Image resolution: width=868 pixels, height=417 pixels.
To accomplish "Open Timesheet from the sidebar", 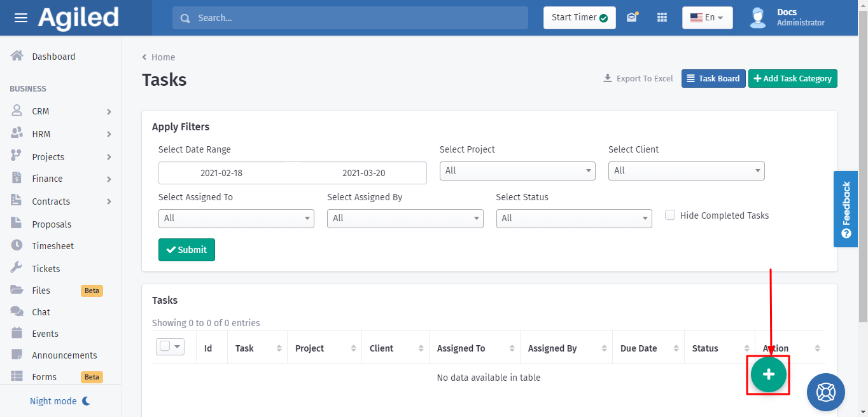I will coord(53,246).
